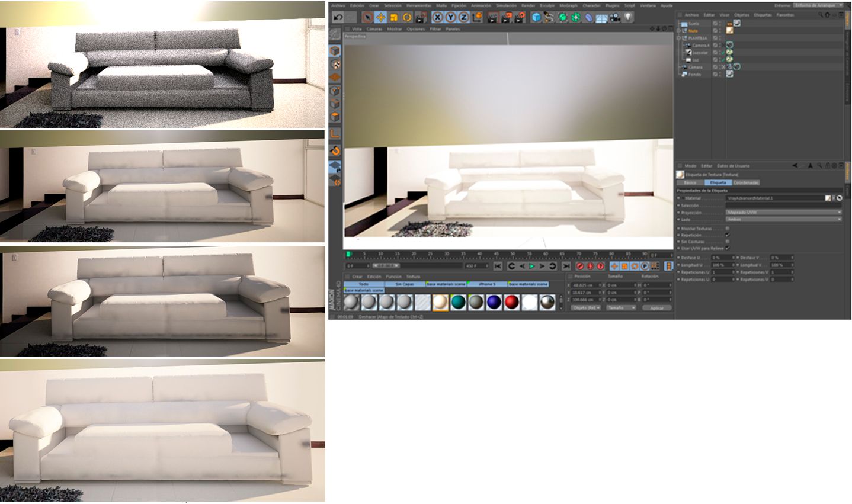Select the red material swatch

tap(511, 302)
